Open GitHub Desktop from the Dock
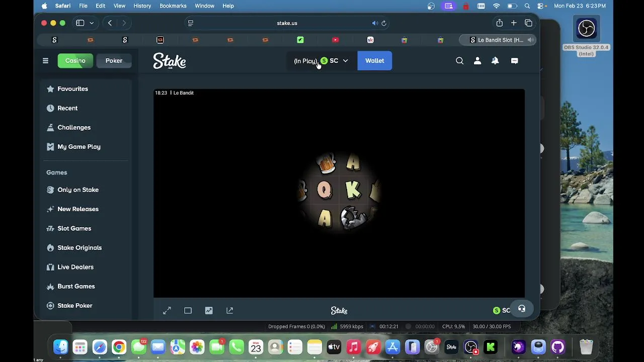The width and height of the screenshot is (644, 362). pyautogui.click(x=557, y=347)
